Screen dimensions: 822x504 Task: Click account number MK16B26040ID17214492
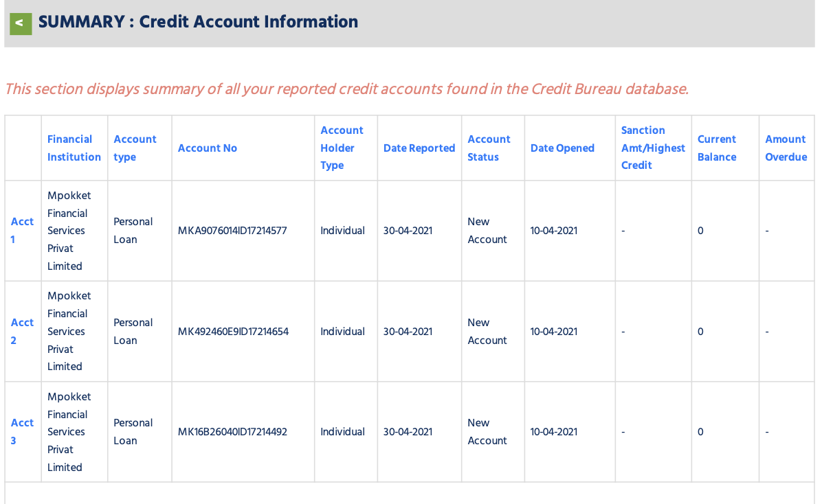232,432
